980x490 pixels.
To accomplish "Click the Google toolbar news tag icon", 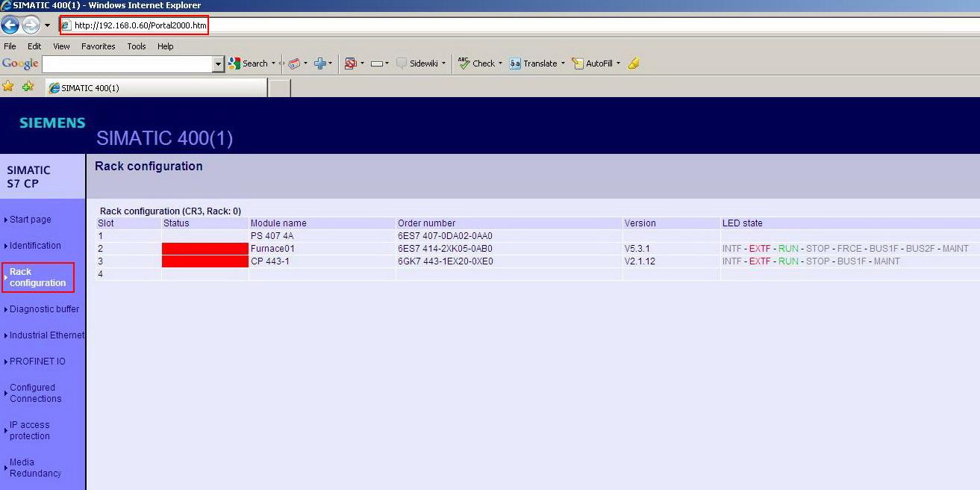I will [x=294, y=63].
